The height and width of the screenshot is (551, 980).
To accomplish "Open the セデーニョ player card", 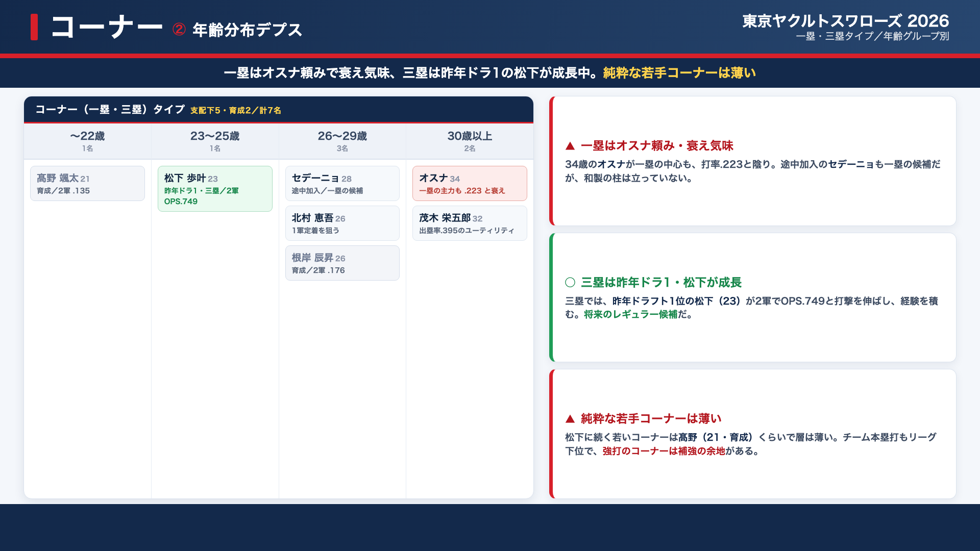I will click(x=342, y=184).
